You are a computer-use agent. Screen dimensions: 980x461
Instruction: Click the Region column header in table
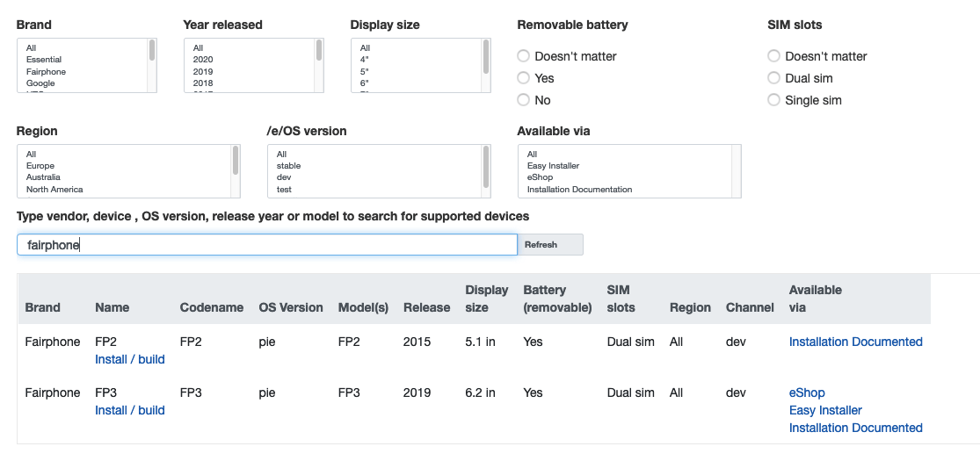tap(690, 307)
